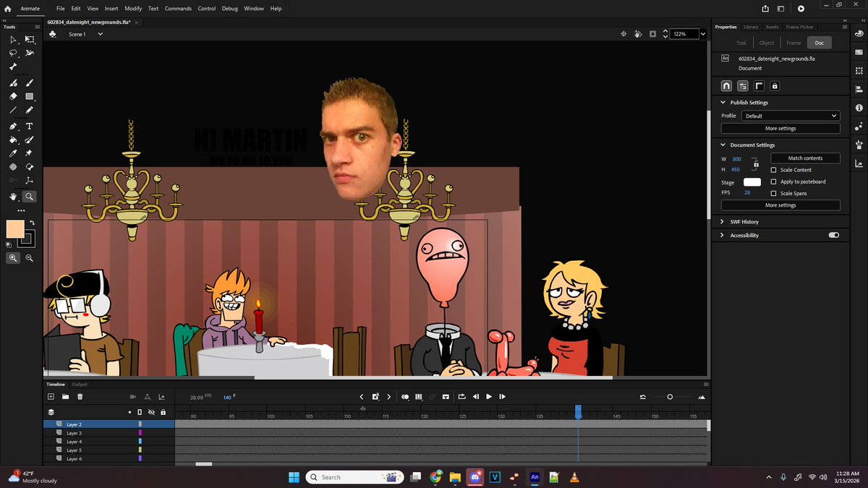Select the Rectangle shape tool
Screen dimensions: 868x488
pos(30,96)
